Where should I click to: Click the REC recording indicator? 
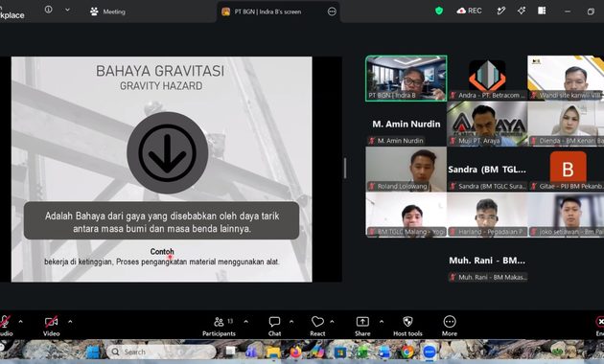tap(469, 11)
